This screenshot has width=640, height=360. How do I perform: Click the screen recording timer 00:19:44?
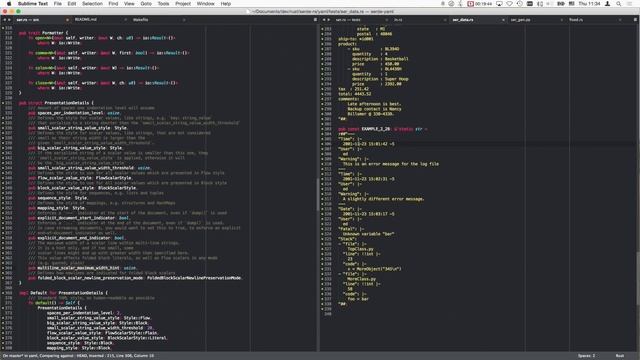pos(480,4)
